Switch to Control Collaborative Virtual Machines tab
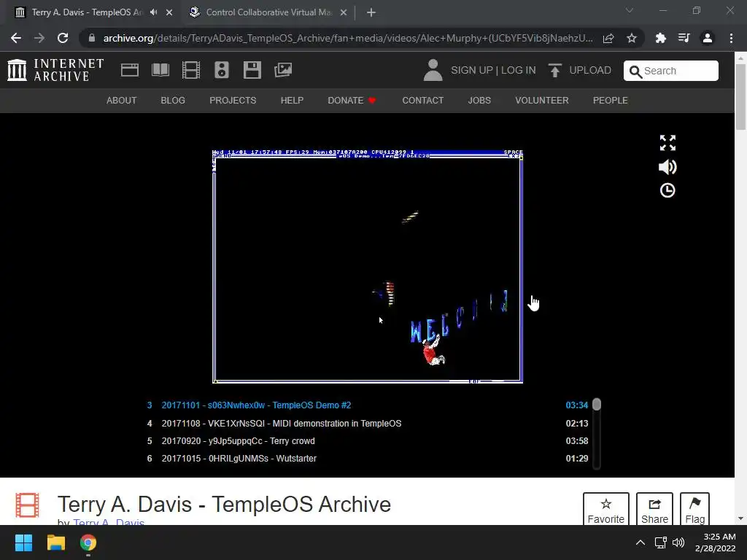This screenshot has height=560, width=747. coord(268,12)
